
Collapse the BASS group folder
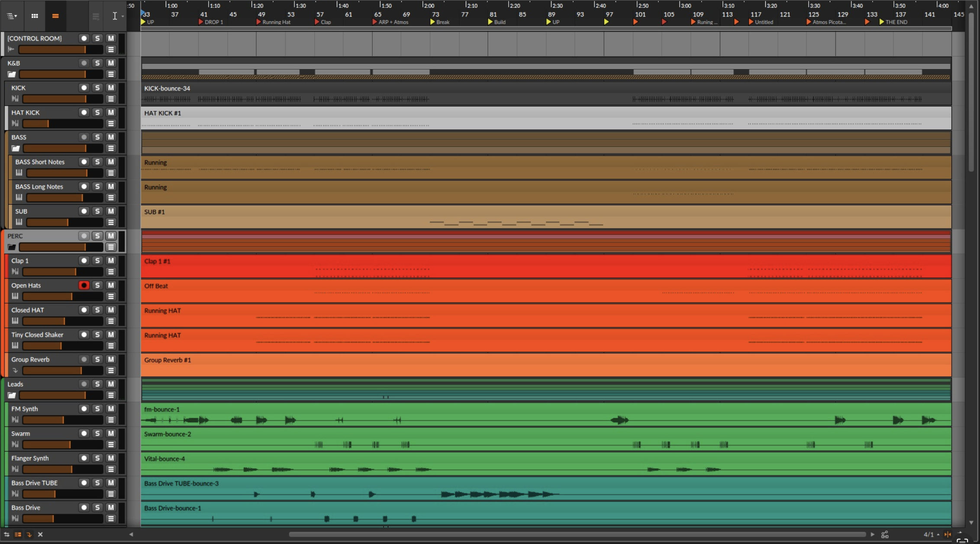click(x=16, y=149)
